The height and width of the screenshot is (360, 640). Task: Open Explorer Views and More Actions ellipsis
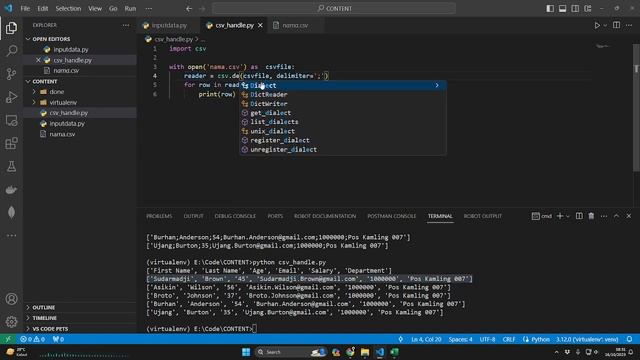pyautogui.click(x=126, y=25)
